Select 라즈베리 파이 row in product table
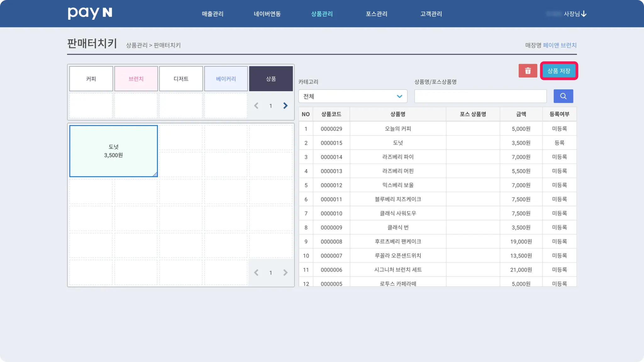Screen dimensions: 644x362 pyautogui.click(x=398, y=157)
